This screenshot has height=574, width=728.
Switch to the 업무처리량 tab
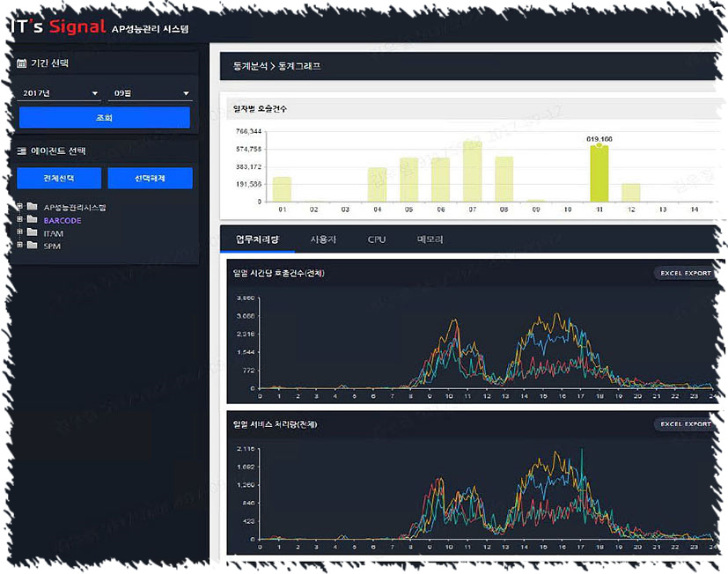click(x=257, y=239)
